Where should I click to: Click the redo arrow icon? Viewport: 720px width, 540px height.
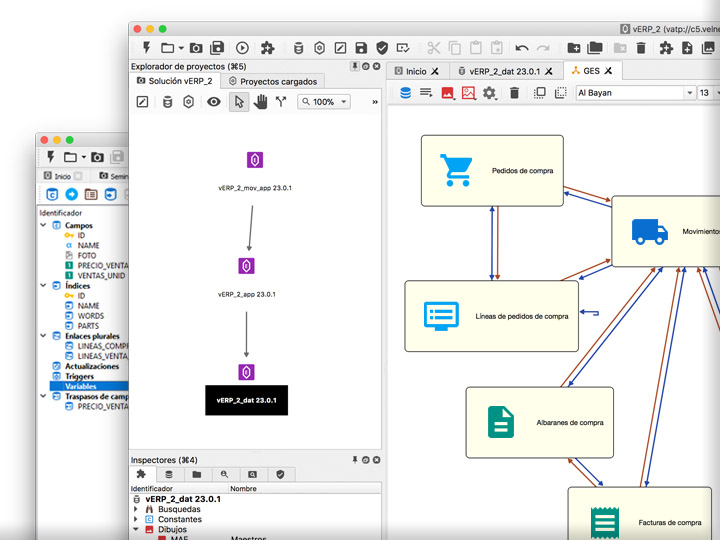tap(543, 48)
